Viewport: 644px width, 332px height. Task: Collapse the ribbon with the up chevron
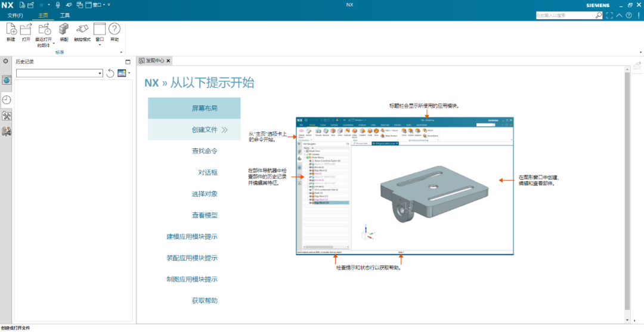tap(620, 15)
